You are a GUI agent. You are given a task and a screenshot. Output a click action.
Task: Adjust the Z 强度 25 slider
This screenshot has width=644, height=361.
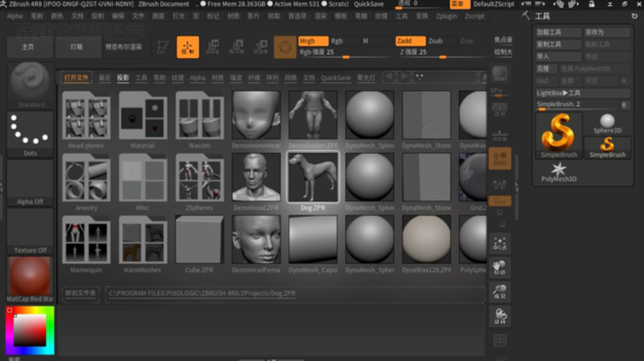tap(441, 52)
